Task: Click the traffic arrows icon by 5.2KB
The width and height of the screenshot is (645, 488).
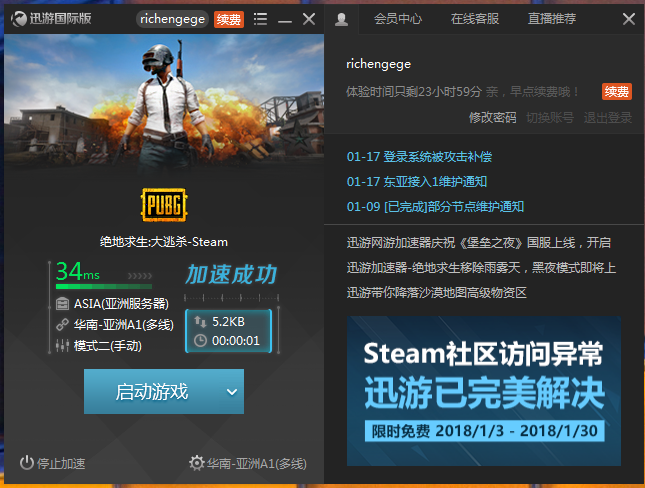Action: (x=200, y=321)
